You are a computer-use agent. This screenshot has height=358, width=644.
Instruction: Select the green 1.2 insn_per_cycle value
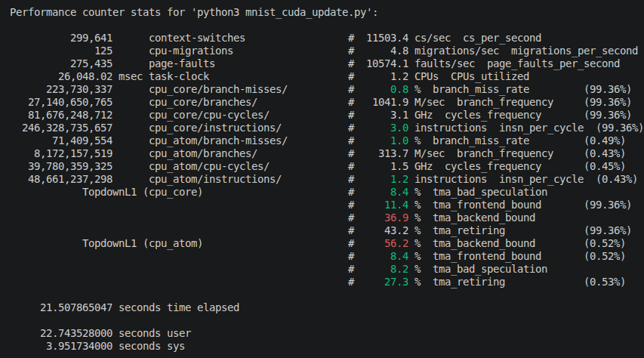pos(399,179)
